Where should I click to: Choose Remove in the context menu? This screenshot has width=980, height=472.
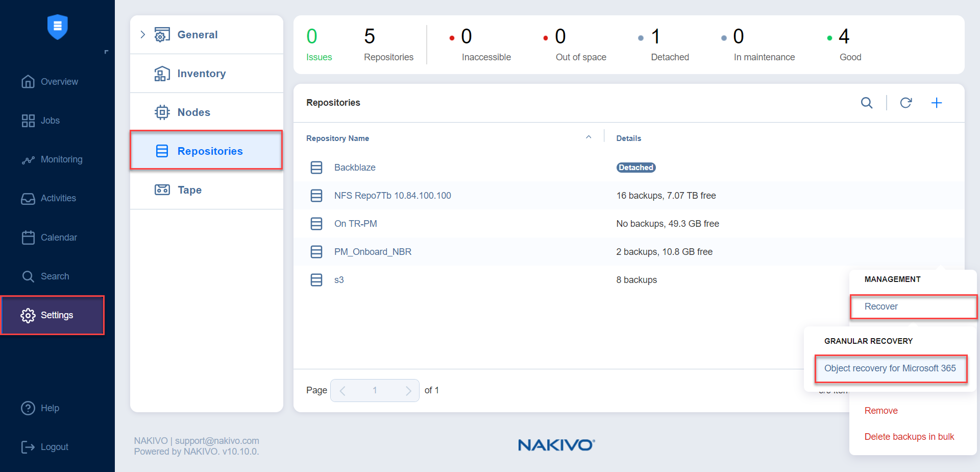tap(881, 411)
